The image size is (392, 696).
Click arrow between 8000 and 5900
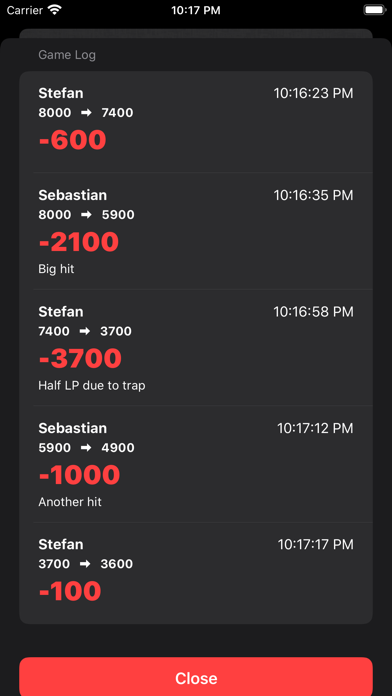[86, 215]
